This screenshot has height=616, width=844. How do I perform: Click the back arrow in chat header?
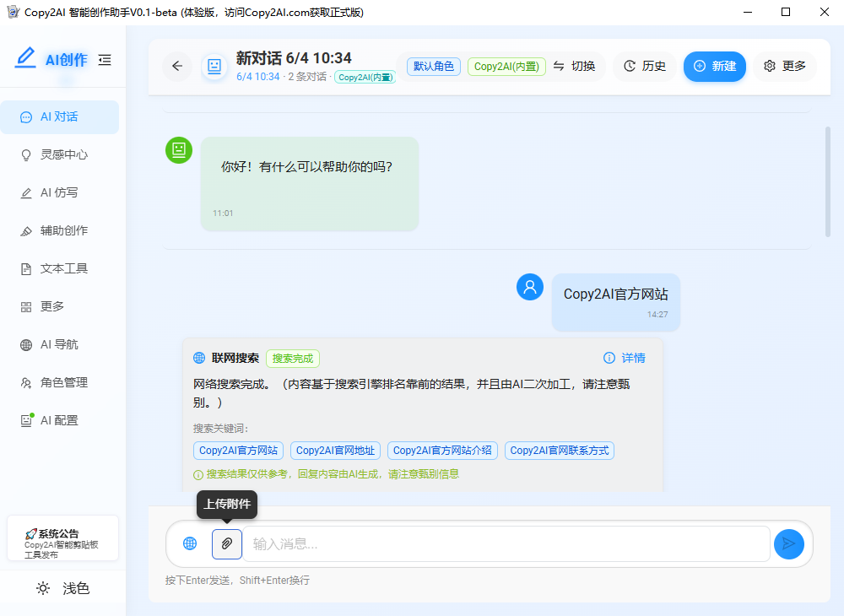[x=177, y=66]
